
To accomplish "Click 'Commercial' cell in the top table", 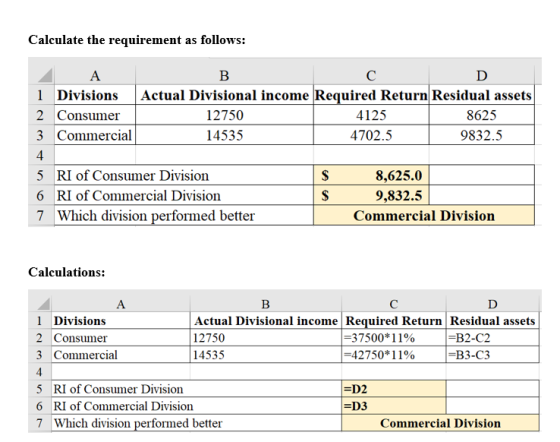I will pyautogui.click(x=94, y=135).
